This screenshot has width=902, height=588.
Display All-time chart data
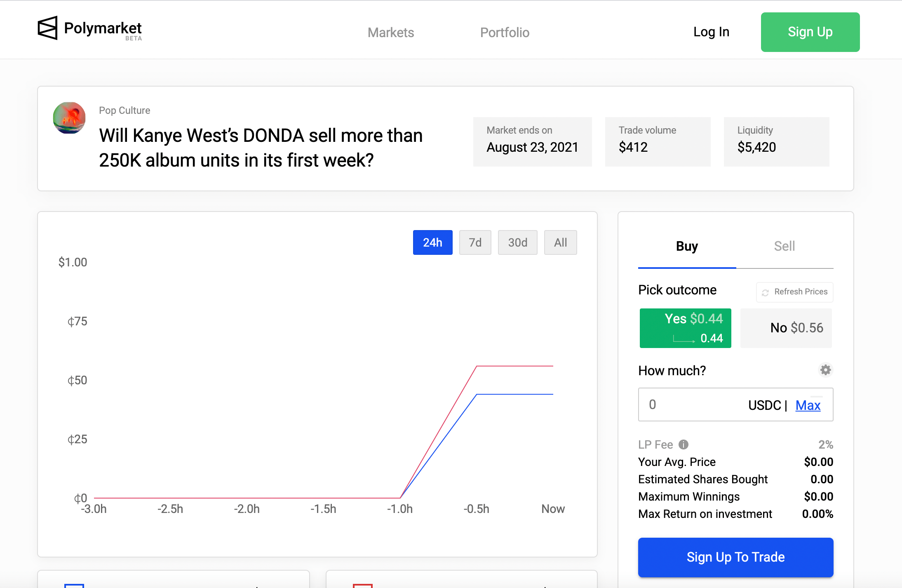tap(560, 242)
